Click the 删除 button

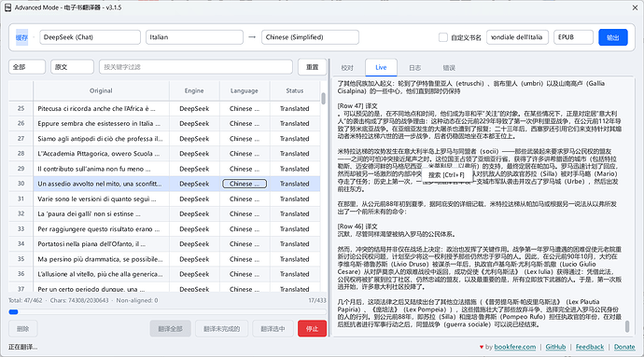23,329
